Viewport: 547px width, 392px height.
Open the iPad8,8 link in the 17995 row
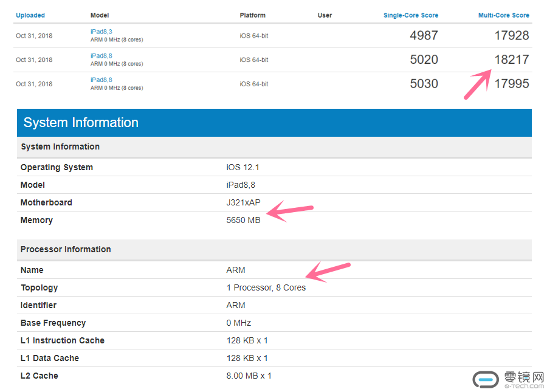(101, 80)
